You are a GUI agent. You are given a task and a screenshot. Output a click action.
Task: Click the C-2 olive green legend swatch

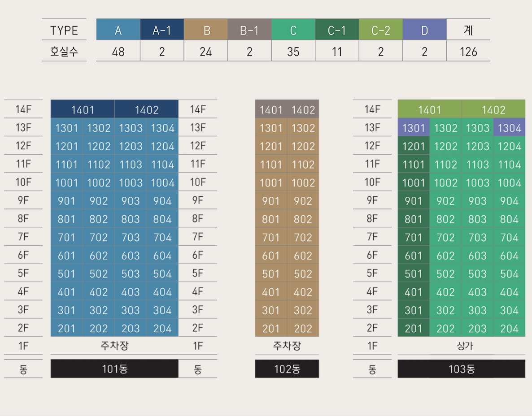[381, 30]
